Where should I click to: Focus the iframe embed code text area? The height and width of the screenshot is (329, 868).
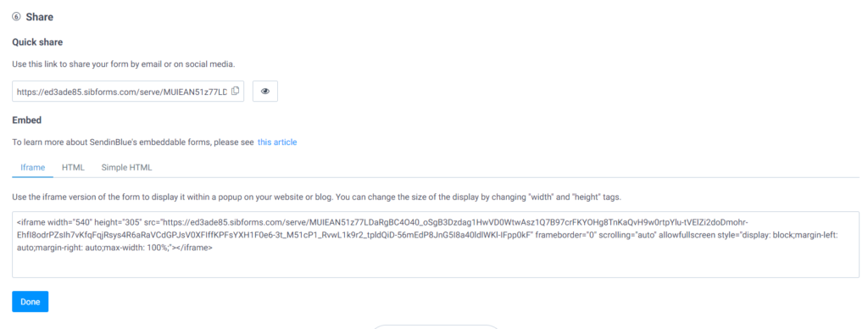[x=436, y=244]
